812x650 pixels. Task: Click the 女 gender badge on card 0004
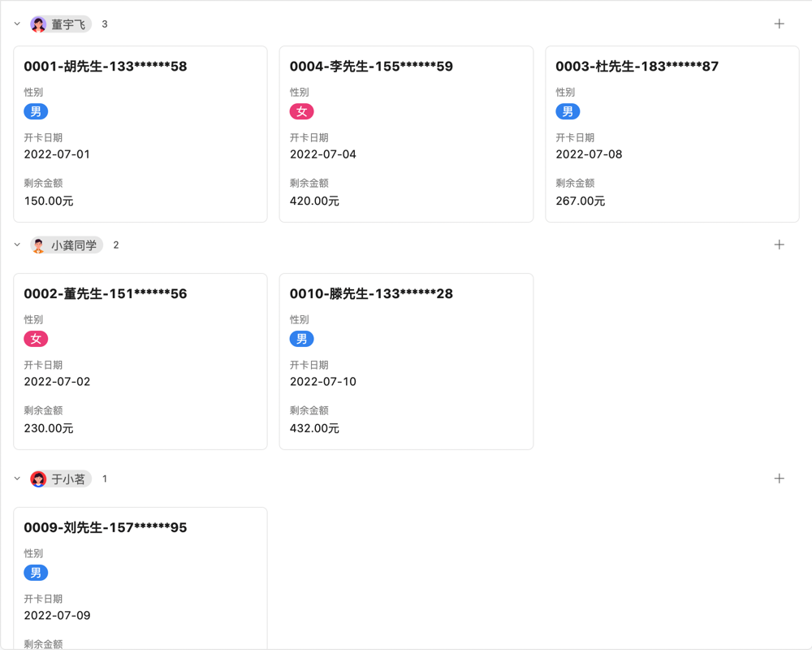click(x=301, y=111)
